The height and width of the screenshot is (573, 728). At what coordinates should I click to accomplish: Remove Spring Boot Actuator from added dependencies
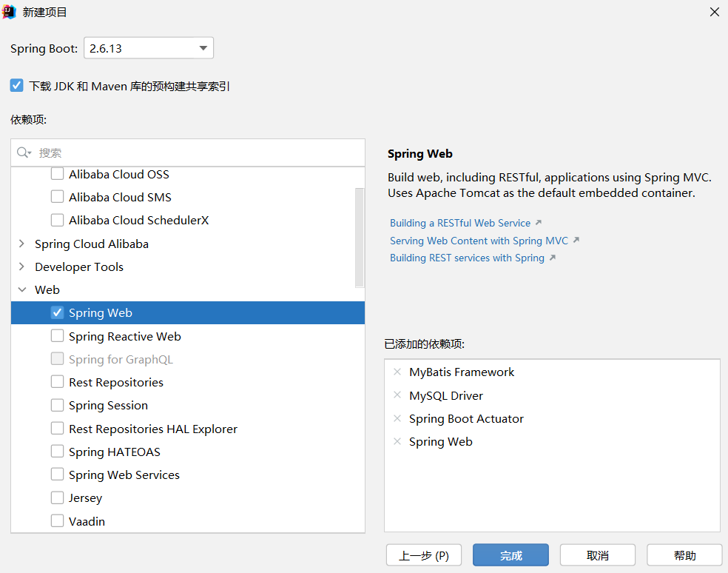click(x=397, y=418)
